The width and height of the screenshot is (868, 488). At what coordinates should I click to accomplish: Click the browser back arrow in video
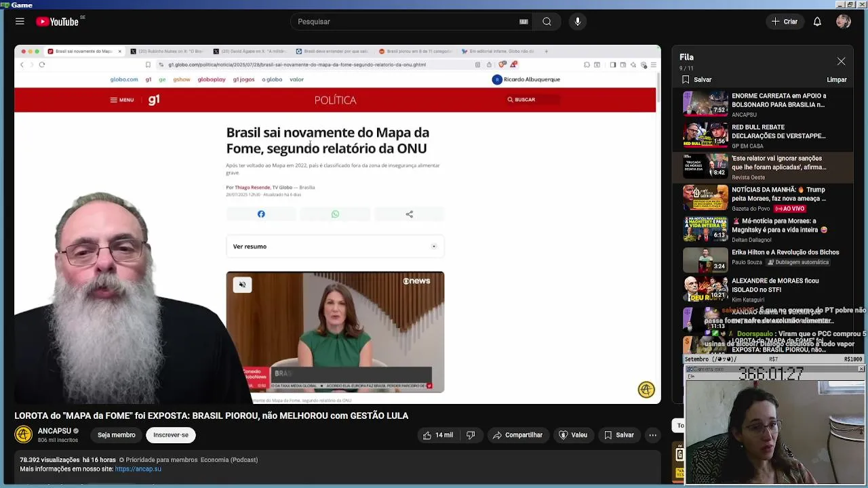[x=22, y=64]
